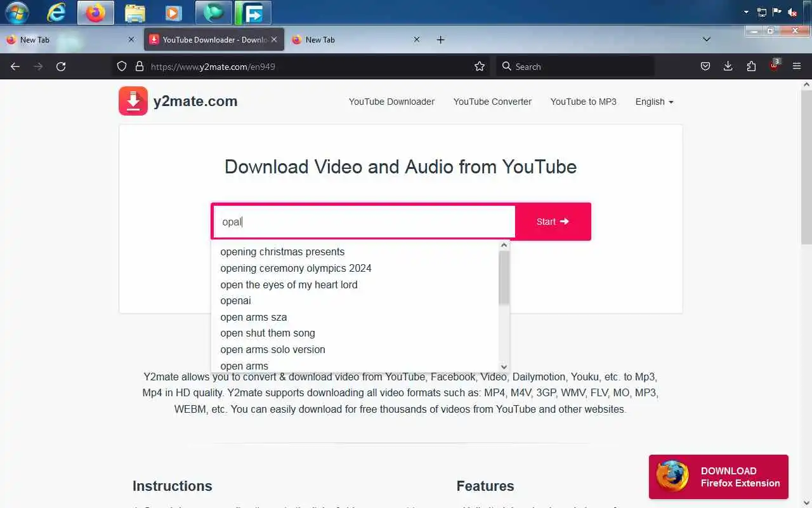Open the Pocket save icon
812x508 pixels.
tap(705, 66)
